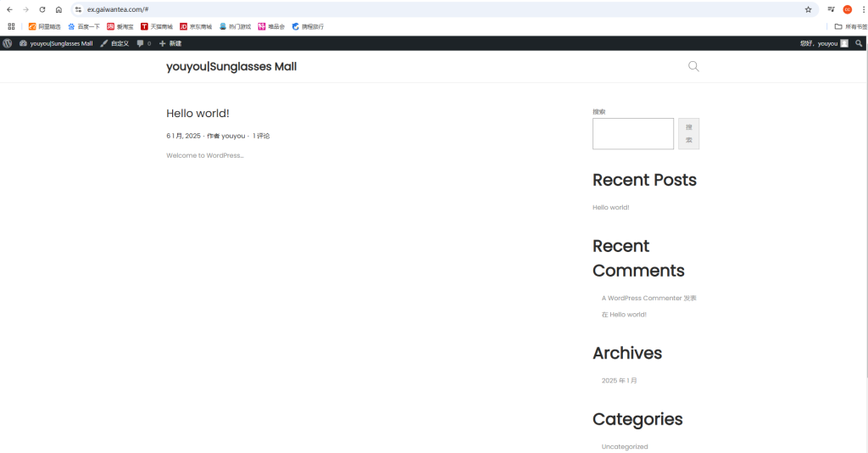This screenshot has width=868, height=453.
Task: Click the 2025 年 1 月 archive link
Action: point(619,381)
